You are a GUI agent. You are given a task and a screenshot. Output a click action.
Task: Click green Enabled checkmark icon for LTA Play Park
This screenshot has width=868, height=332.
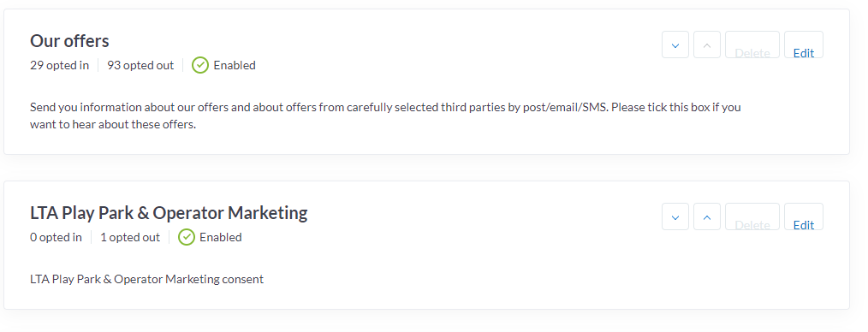(187, 237)
